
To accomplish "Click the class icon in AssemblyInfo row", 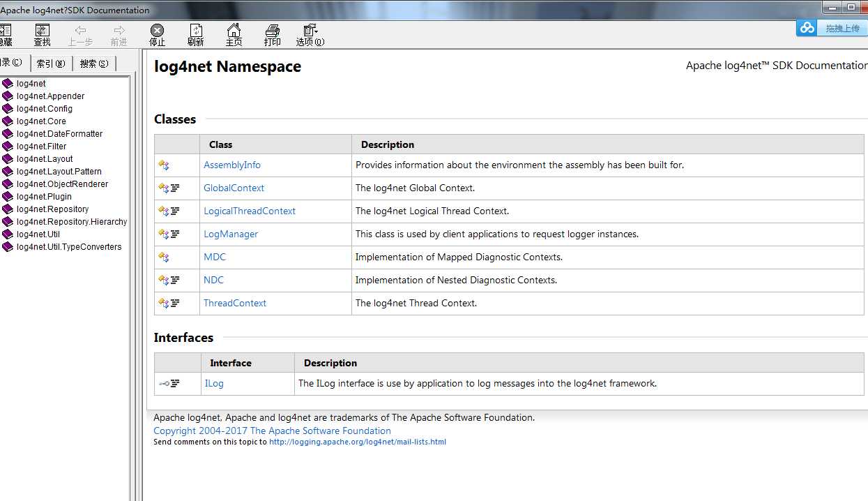I will point(164,165).
